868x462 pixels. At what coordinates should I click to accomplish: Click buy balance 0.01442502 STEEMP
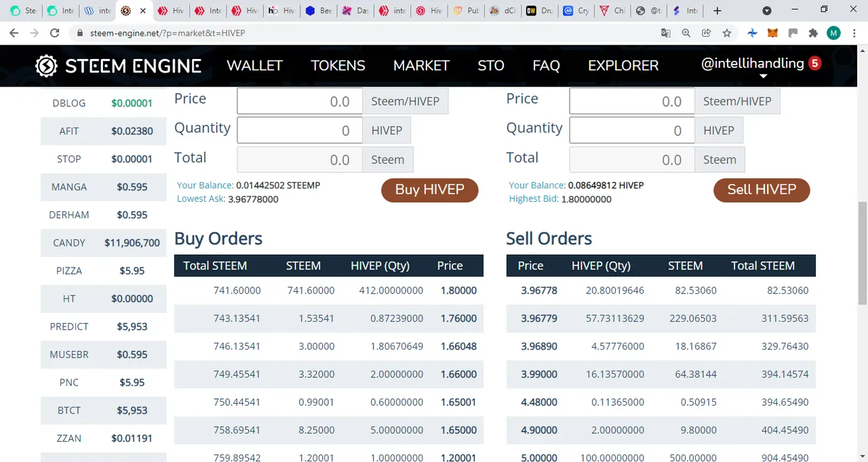click(278, 185)
